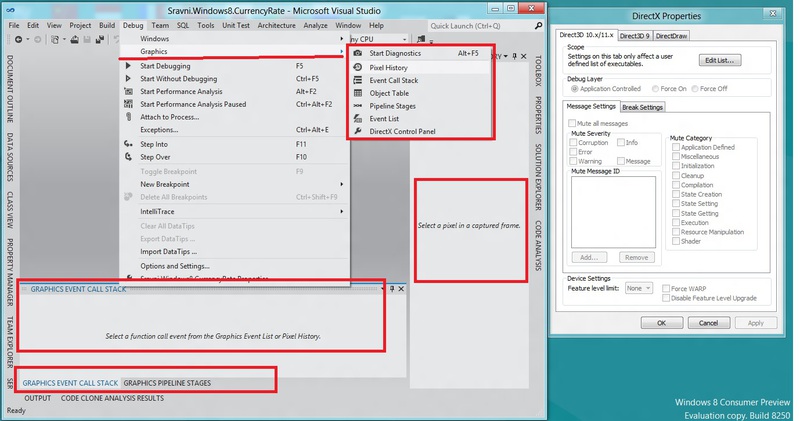Expand the Windows submenu in Debug menu
This screenshot has width=800, height=421.
click(x=341, y=39)
